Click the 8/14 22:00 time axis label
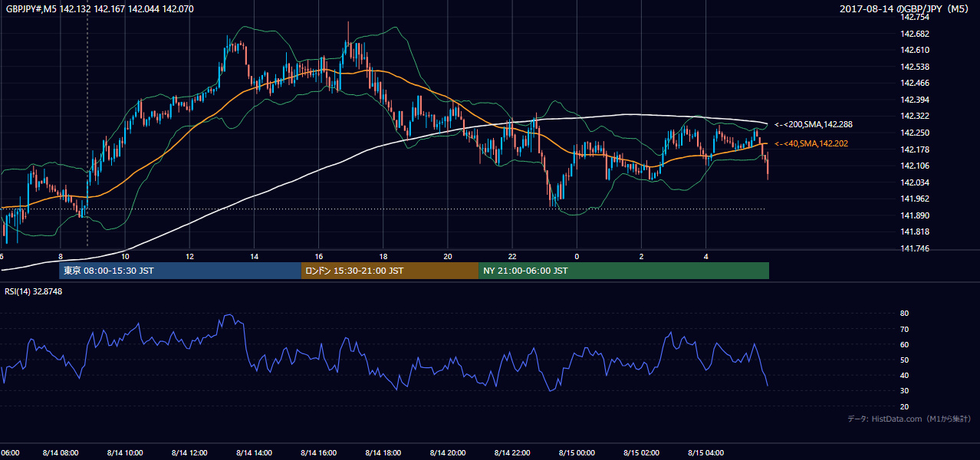The width and height of the screenshot is (980, 460). 511,452
